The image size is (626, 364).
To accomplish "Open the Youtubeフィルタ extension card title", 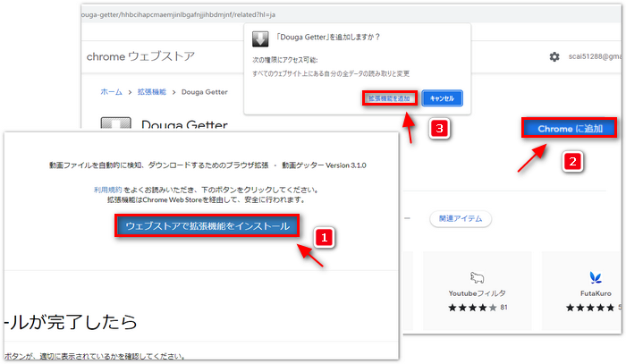I will pyautogui.click(x=478, y=293).
